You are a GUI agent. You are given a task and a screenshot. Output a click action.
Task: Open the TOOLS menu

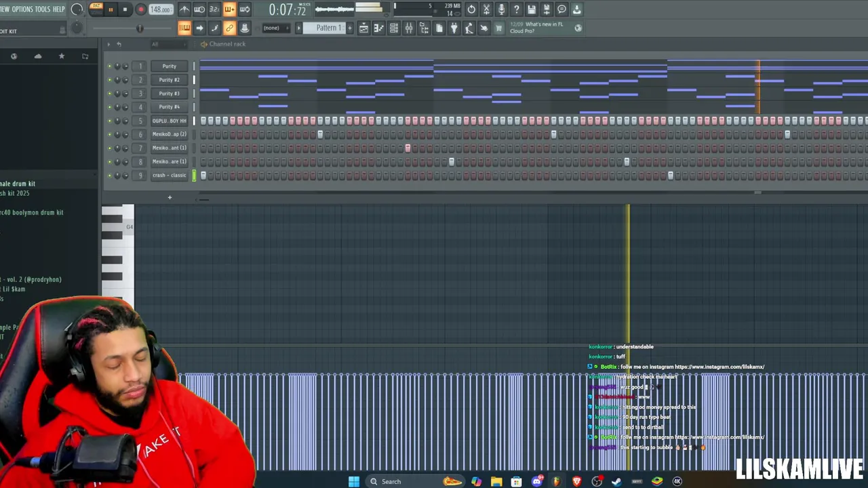(42, 9)
